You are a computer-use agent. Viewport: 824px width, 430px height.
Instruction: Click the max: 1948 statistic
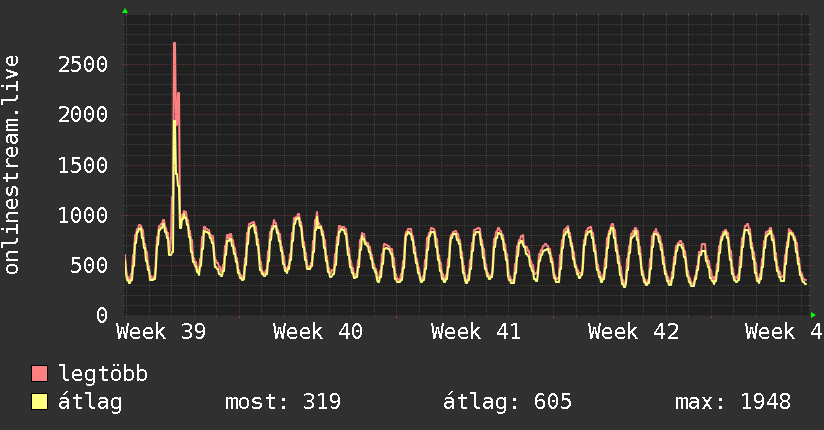pyautogui.click(x=733, y=402)
